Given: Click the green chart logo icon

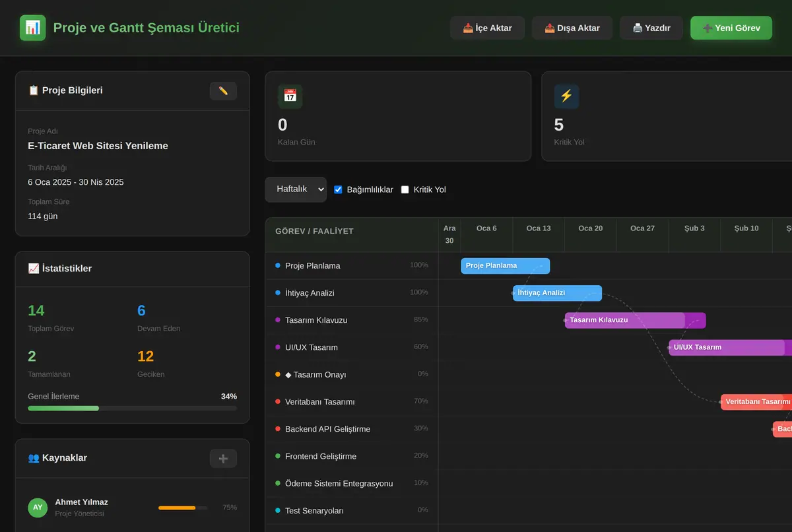Looking at the screenshot, I should 32,28.
